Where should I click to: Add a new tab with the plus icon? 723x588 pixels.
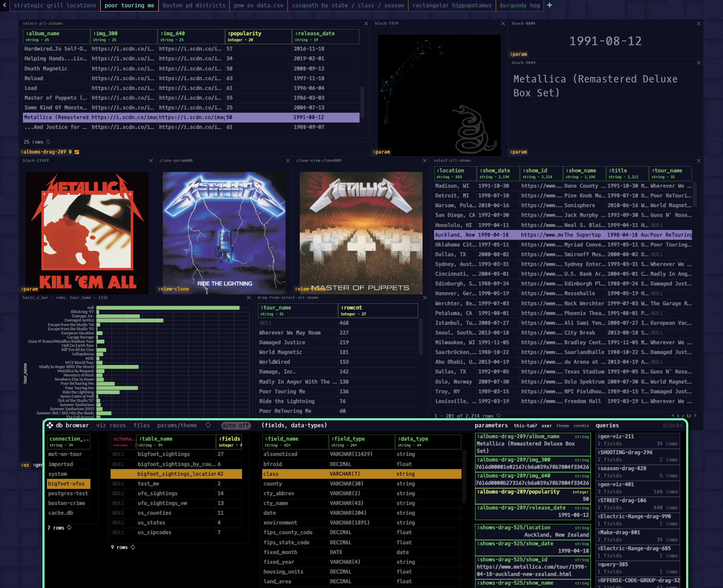[x=549, y=5]
